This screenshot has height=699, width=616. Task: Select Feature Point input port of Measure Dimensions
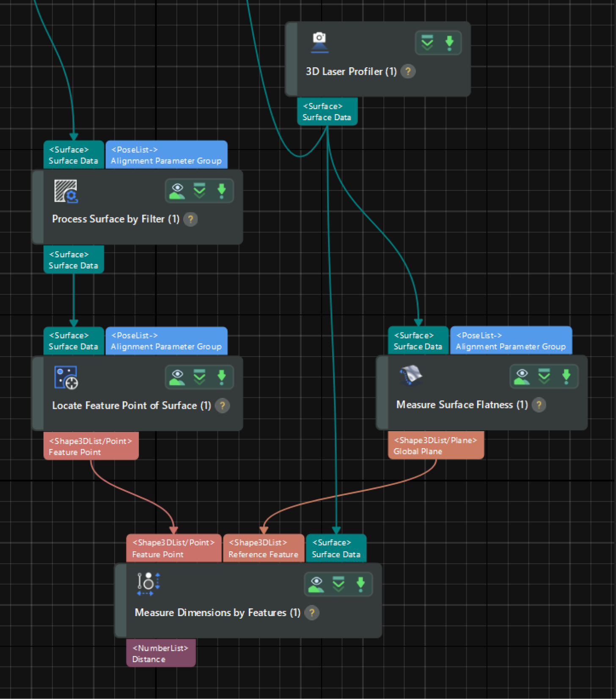pyautogui.click(x=174, y=548)
